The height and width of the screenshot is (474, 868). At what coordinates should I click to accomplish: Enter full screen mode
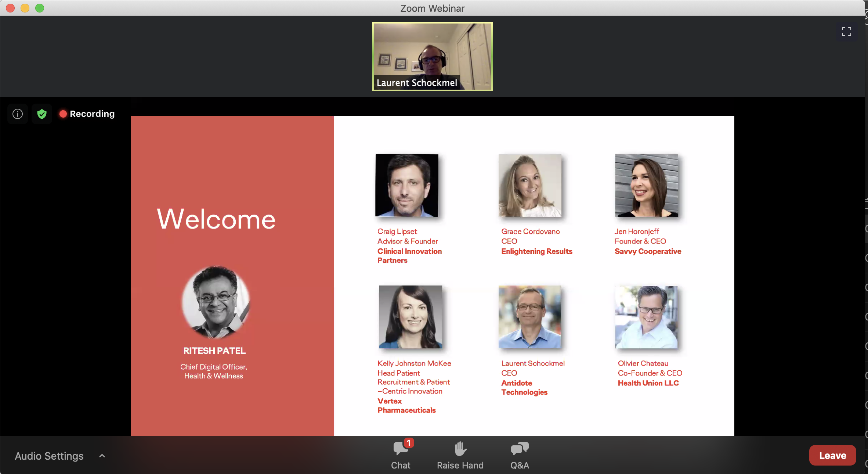pyautogui.click(x=846, y=32)
